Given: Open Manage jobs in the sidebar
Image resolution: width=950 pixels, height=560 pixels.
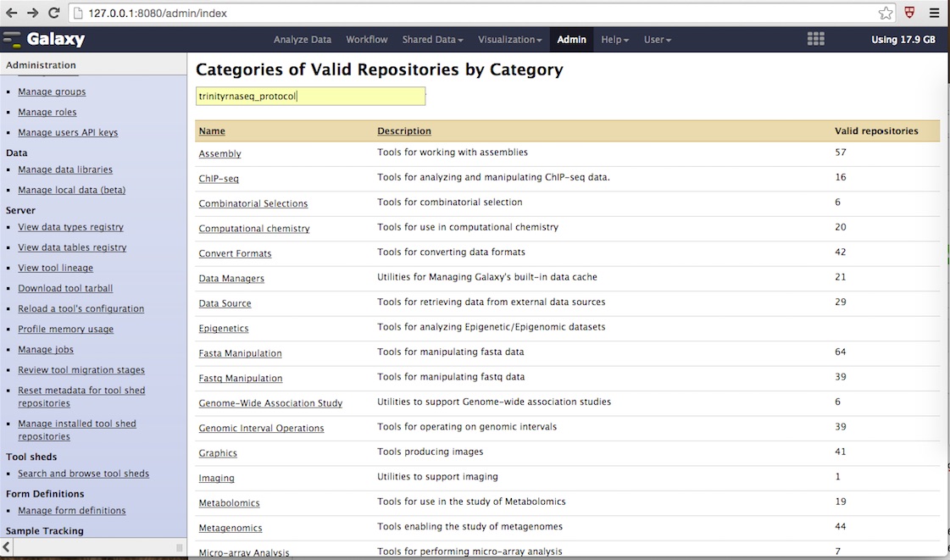Looking at the screenshot, I should pyautogui.click(x=45, y=349).
